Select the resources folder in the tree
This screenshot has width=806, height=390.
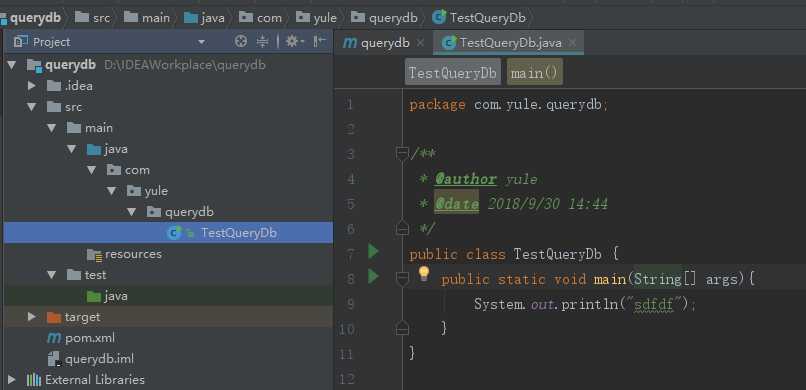click(168, 254)
